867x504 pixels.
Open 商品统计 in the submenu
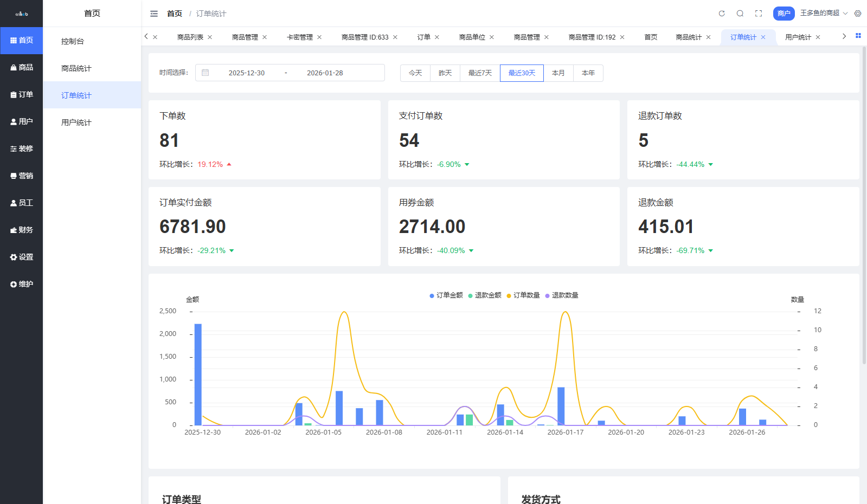[76, 68]
